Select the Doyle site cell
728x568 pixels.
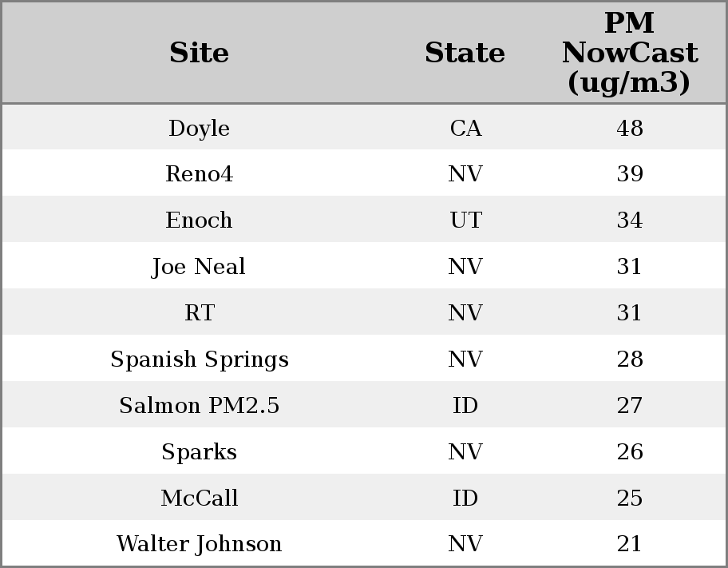tap(199, 129)
